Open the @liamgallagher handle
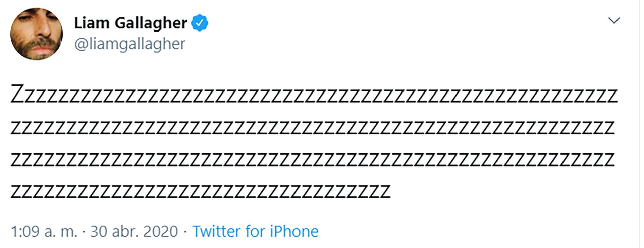This screenshot has height=248, width=644. 129,44
